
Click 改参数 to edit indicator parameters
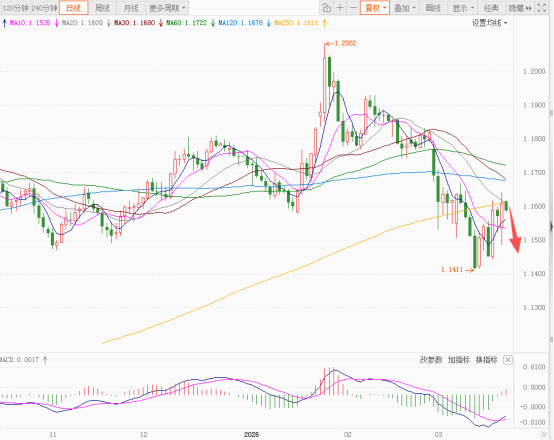point(431,360)
